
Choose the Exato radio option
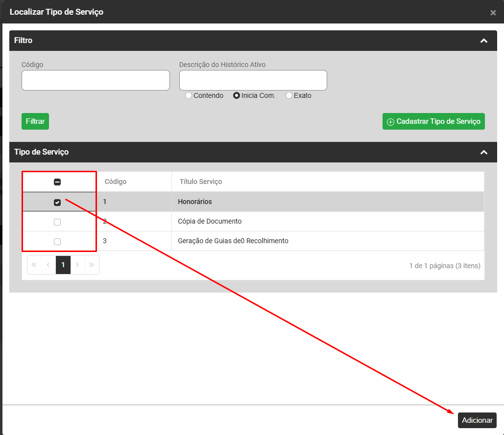pos(289,96)
